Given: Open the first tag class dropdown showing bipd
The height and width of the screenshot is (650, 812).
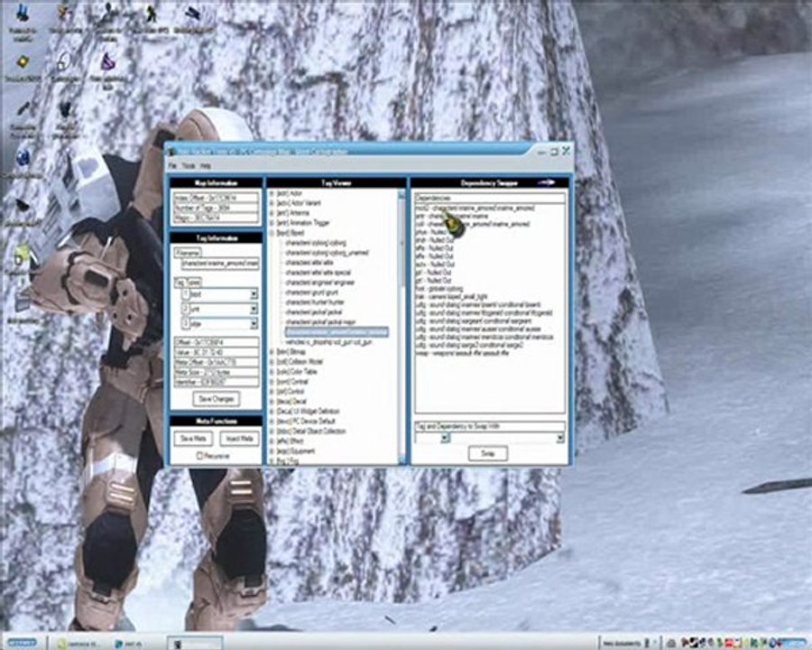Looking at the screenshot, I should pos(254,294).
